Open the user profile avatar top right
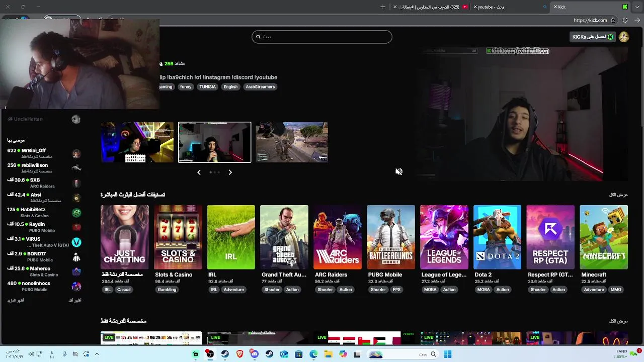Screen dimensions: 644x362 (624, 37)
